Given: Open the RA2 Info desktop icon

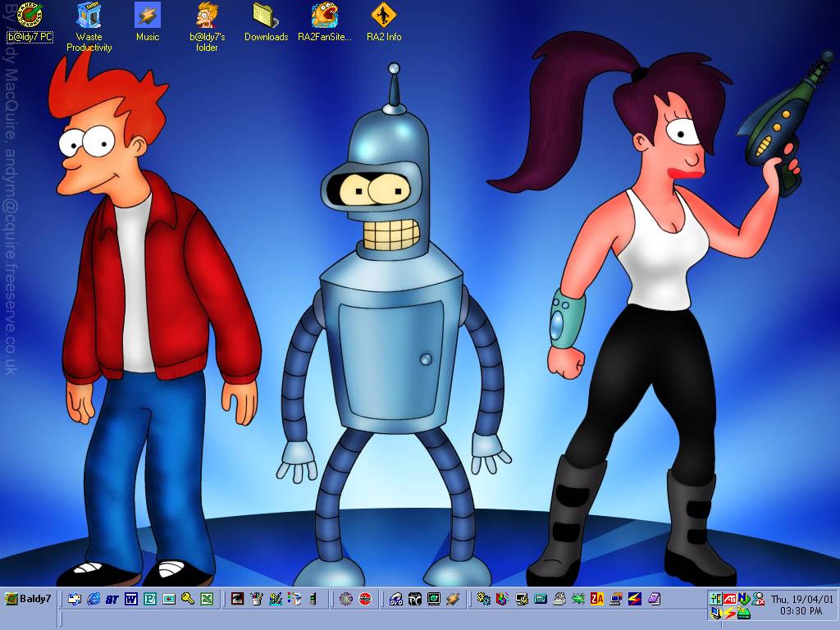Looking at the screenshot, I should [x=383, y=15].
